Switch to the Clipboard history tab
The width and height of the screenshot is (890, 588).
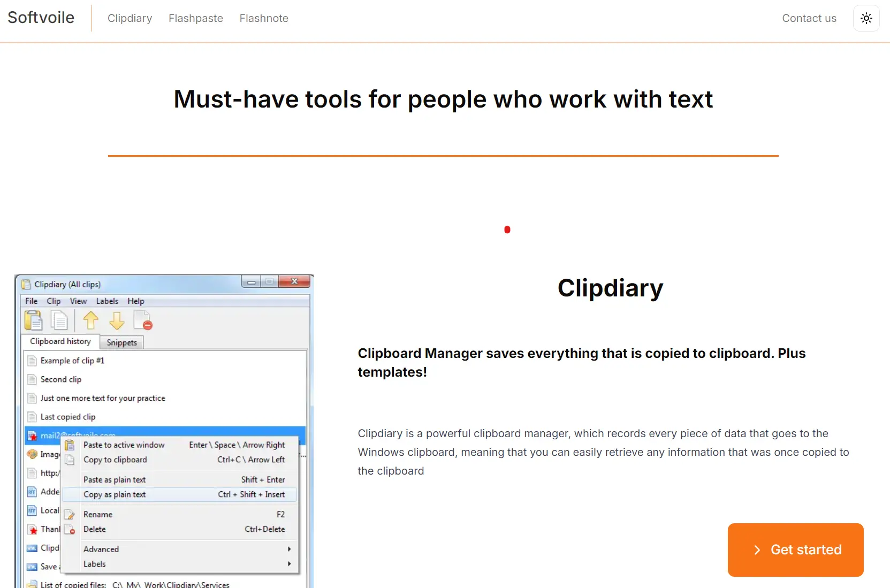pyautogui.click(x=60, y=341)
